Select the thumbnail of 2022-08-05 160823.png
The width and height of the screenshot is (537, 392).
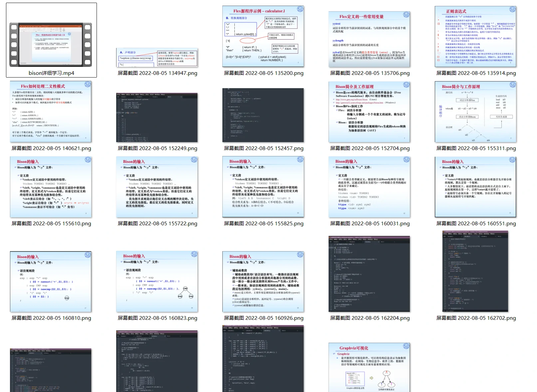tap(157, 282)
